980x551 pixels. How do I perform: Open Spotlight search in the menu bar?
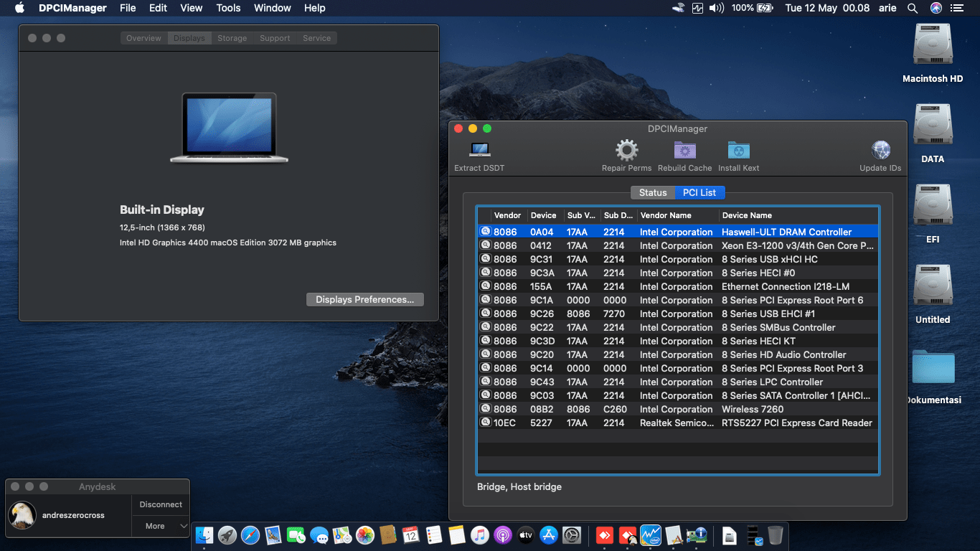[913, 8]
